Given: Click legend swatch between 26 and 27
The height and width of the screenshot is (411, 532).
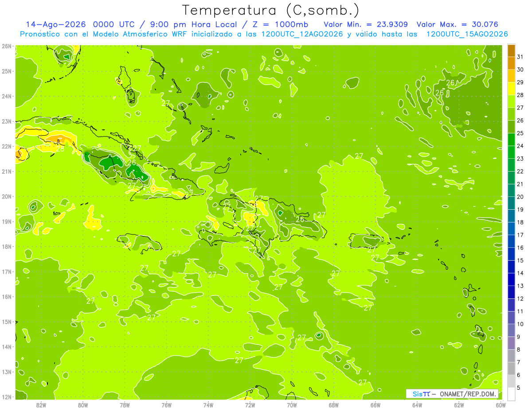Looking at the screenshot, I should [511, 114].
